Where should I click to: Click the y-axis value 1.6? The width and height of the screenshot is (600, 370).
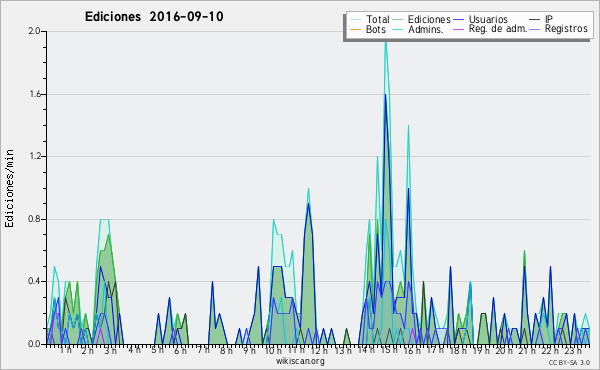pos(34,94)
